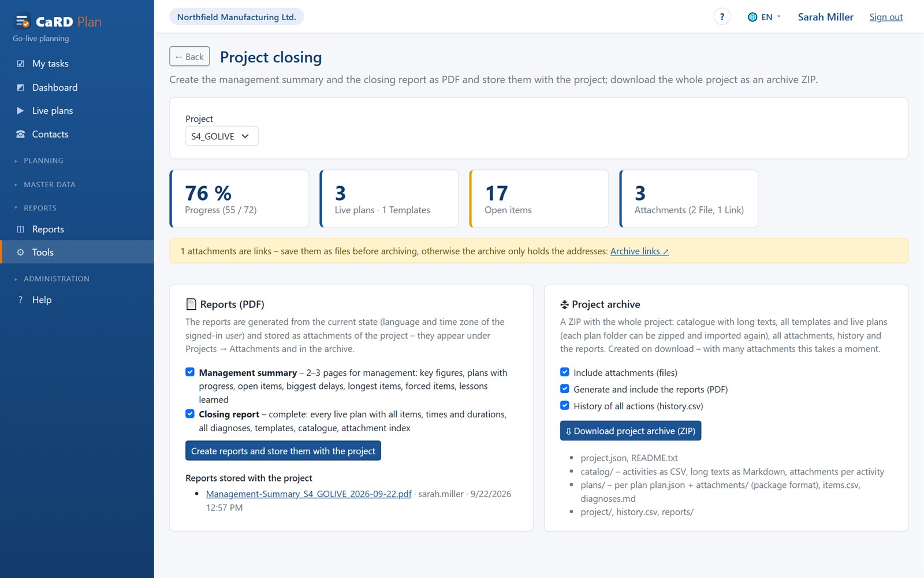Click the Help question mark icon in sidebar
924x578 pixels.
[21, 300]
